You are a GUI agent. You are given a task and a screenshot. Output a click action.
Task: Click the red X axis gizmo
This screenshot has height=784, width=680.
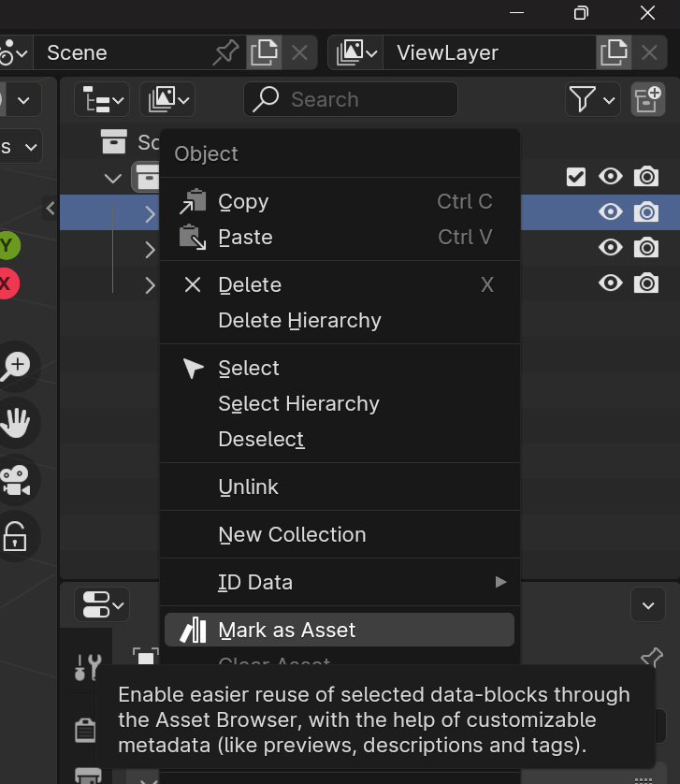[x=7, y=283]
